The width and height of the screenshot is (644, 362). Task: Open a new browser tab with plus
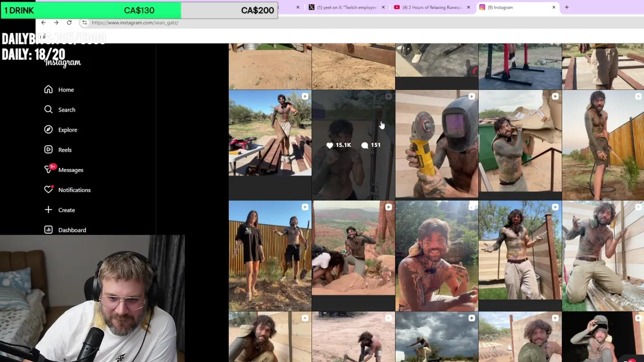pyautogui.click(x=567, y=8)
